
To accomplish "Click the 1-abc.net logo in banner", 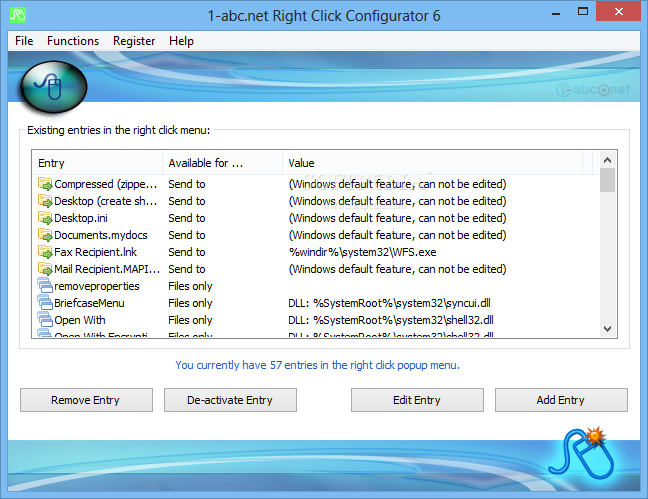I will [593, 89].
